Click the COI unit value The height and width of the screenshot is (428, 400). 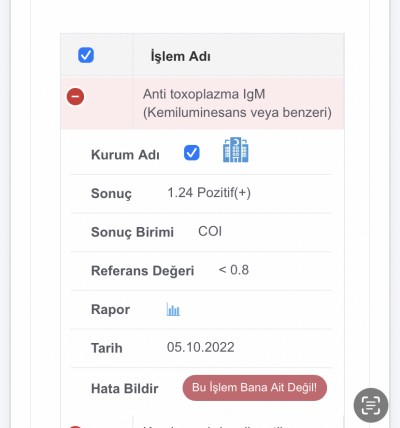tap(210, 231)
